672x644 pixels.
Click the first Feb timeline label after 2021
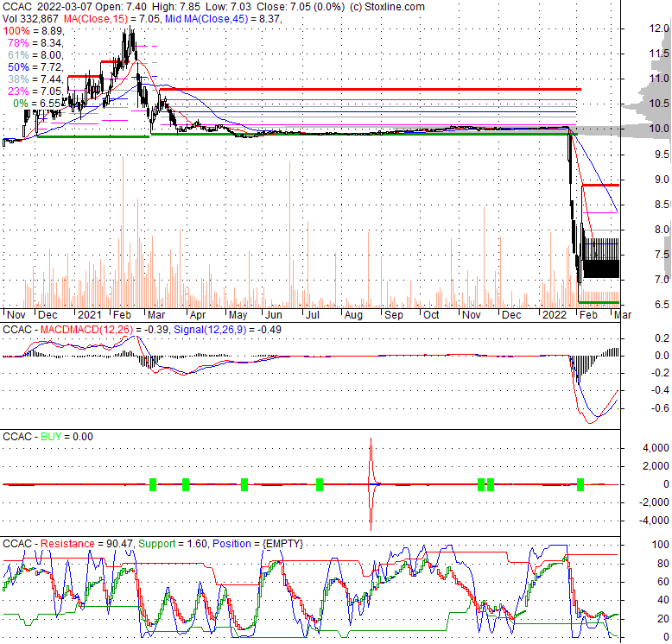[122, 315]
